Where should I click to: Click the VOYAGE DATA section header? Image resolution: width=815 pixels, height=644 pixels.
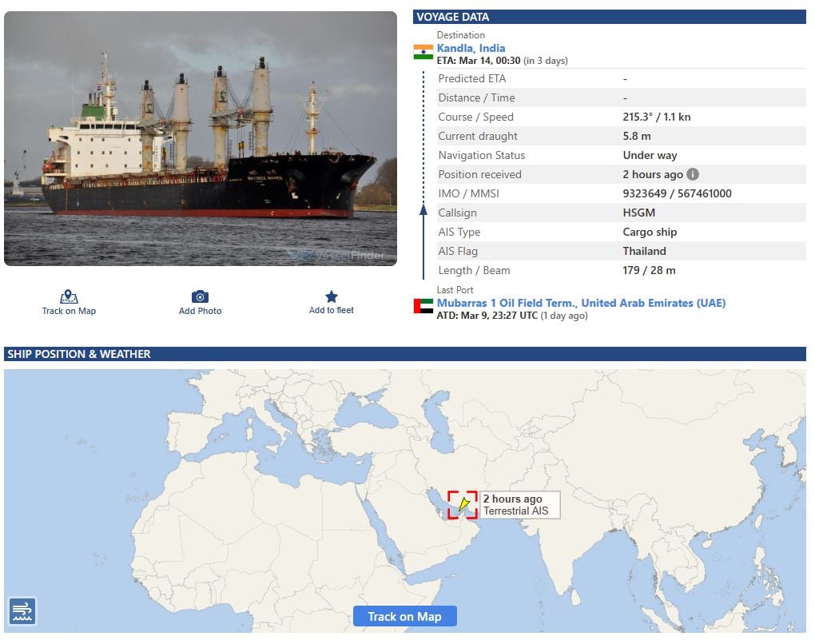(610, 17)
